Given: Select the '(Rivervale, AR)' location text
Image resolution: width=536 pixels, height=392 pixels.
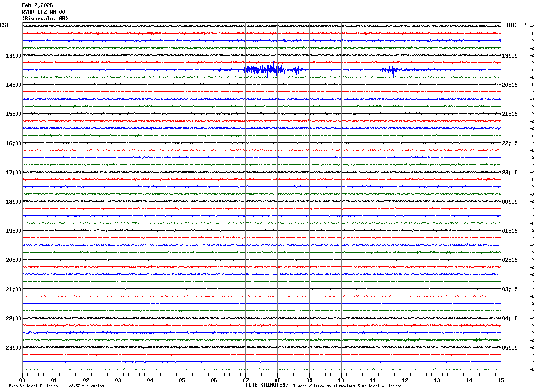Looking at the screenshot, I should click(x=45, y=19).
